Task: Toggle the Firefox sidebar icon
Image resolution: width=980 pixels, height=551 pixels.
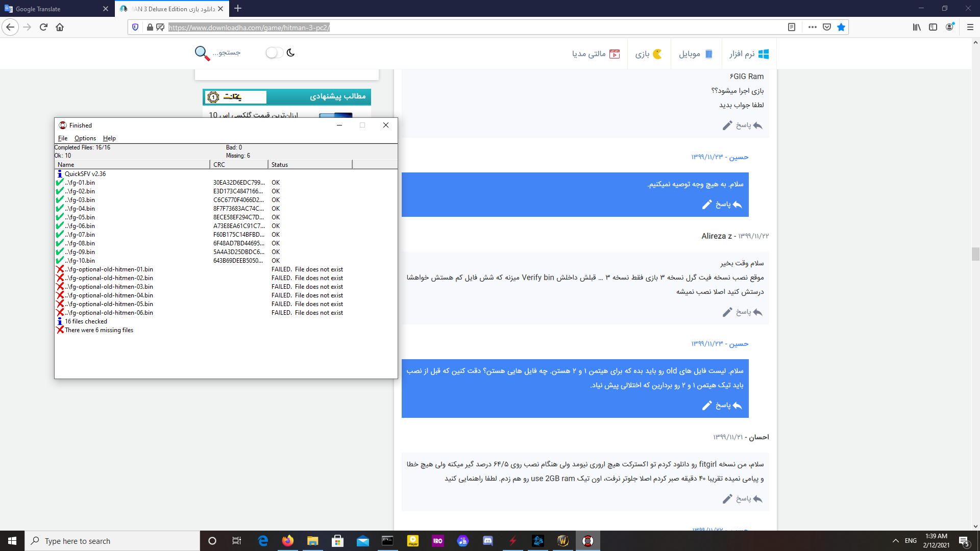Action: click(933, 27)
